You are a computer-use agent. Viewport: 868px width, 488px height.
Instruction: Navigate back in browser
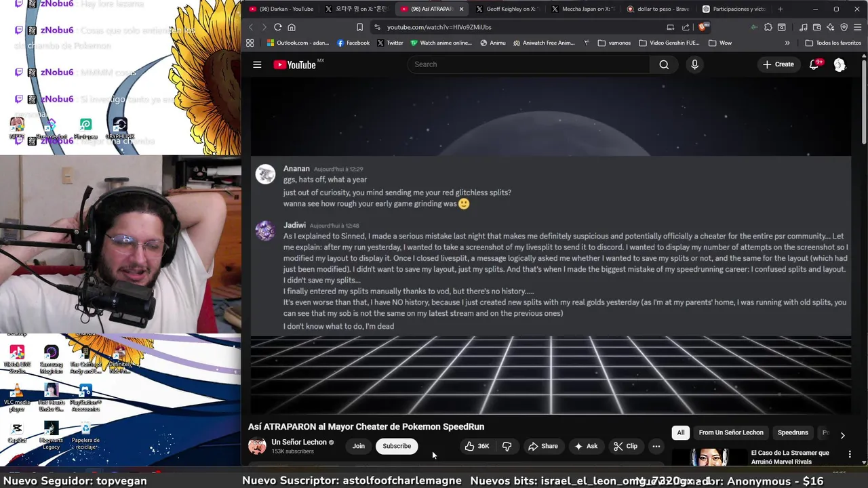coord(251,27)
